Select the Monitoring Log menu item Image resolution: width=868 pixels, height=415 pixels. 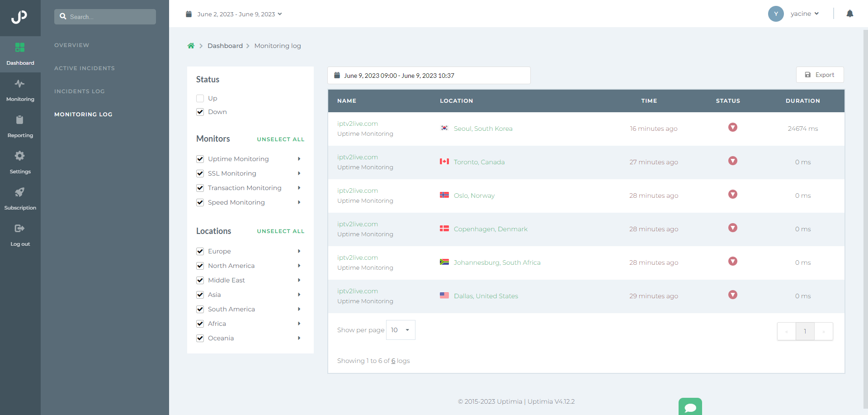coord(83,114)
